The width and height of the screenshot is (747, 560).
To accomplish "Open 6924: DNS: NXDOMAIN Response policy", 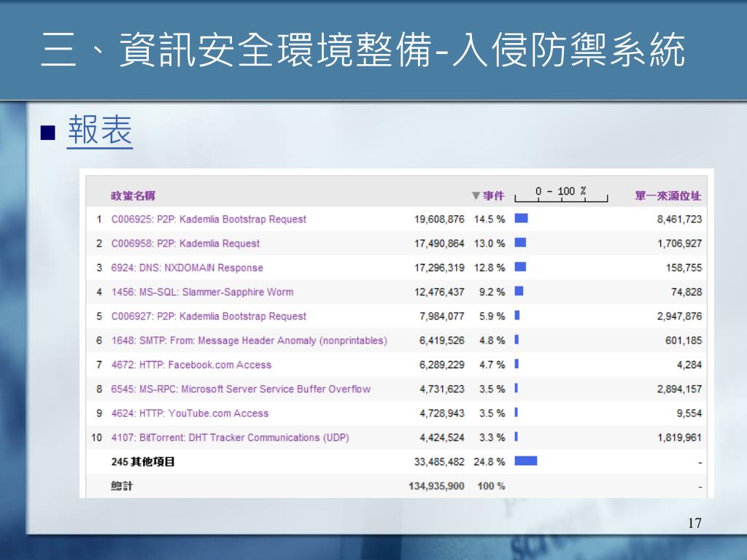I will click(x=187, y=268).
